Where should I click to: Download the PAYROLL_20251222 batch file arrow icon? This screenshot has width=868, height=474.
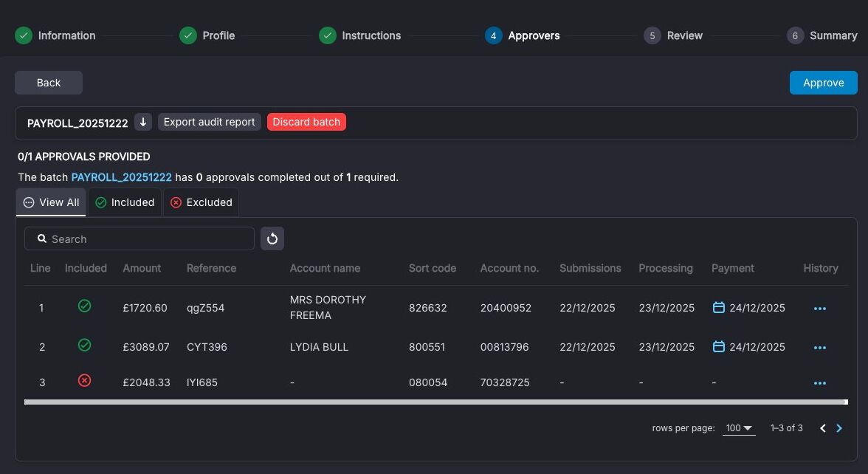[143, 122]
